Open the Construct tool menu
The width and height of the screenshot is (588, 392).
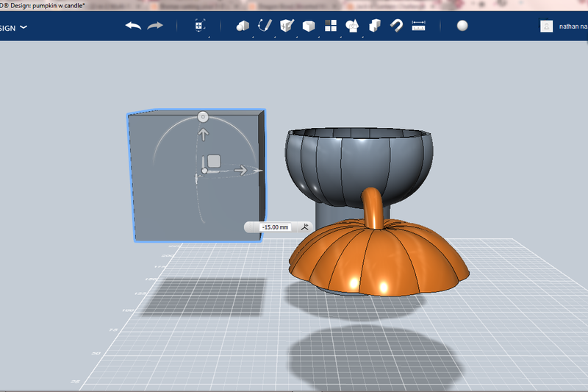(x=287, y=26)
